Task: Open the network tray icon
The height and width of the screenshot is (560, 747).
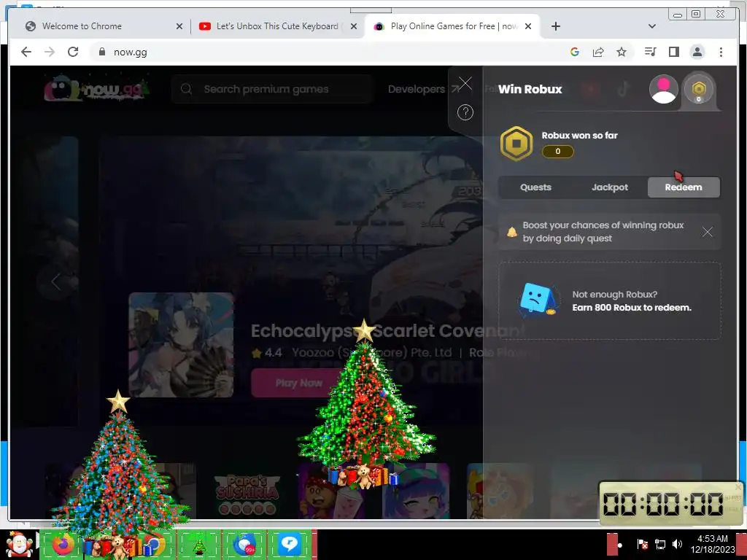Action: (659, 544)
